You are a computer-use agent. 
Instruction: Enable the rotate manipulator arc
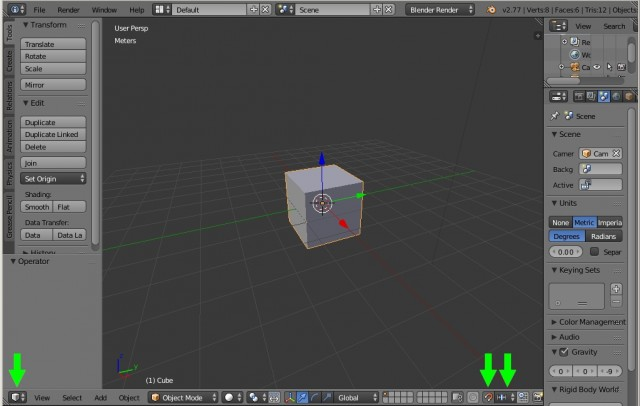click(x=314, y=397)
